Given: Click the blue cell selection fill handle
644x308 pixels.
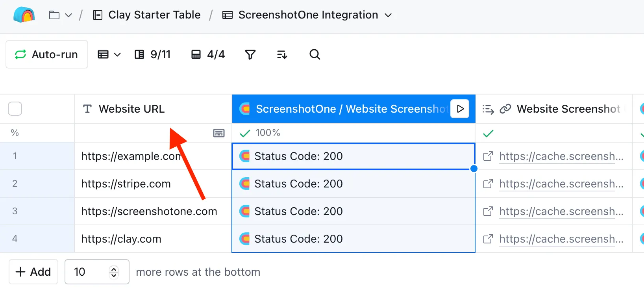Looking at the screenshot, I should coord(474,169).
